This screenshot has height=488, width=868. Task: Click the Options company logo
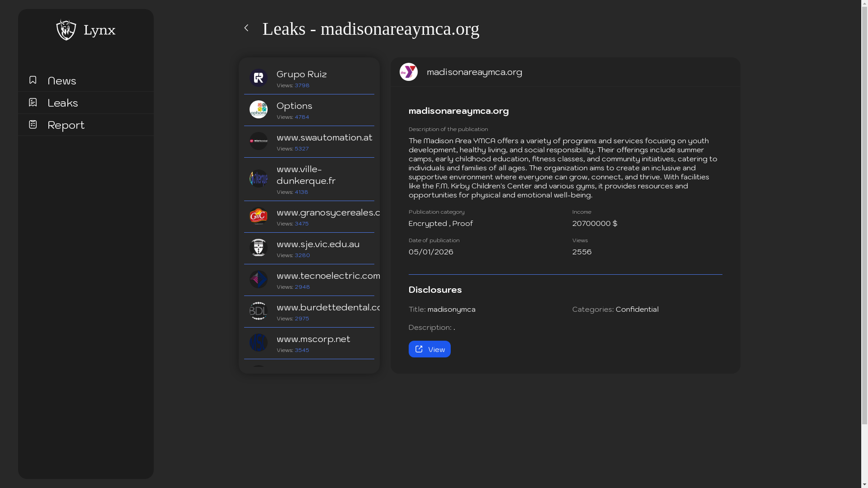[259, 109]
